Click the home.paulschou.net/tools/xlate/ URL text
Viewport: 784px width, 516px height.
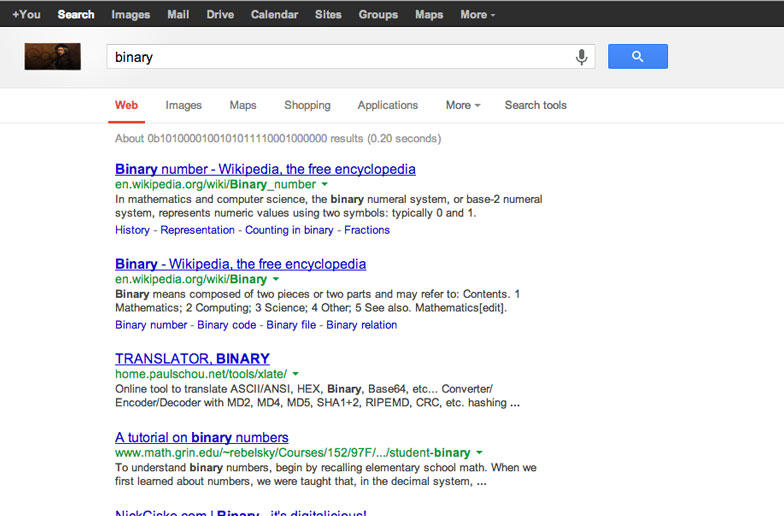[201, 374]
